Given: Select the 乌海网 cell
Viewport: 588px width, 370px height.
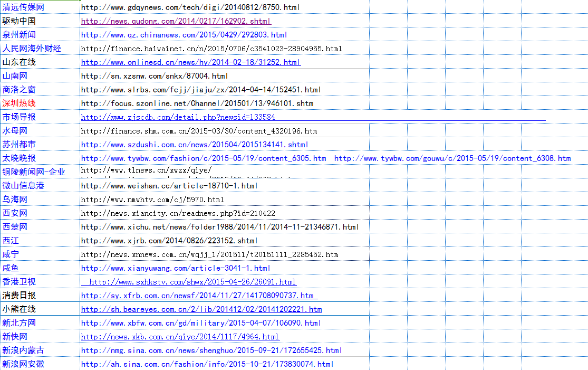Looking at the screenshot, I should 40,200.
